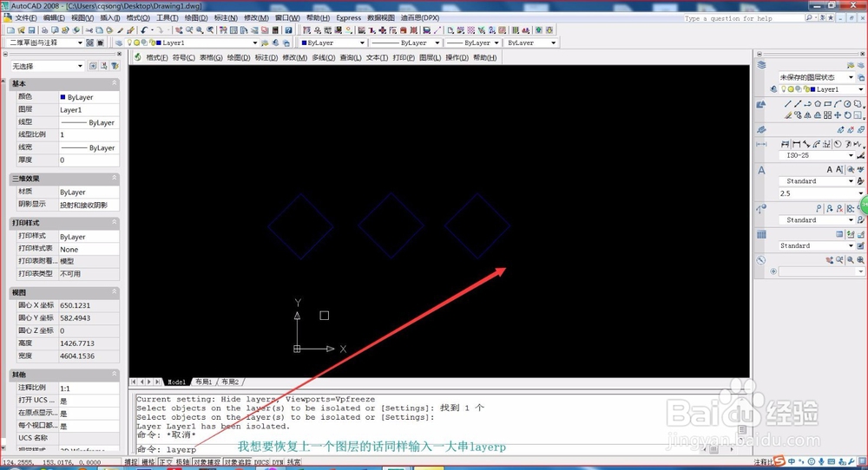This screenshot has width=868, height=470.
Task: Select the Rotate tool in the dashboard
Action: (x=847, y=115)
